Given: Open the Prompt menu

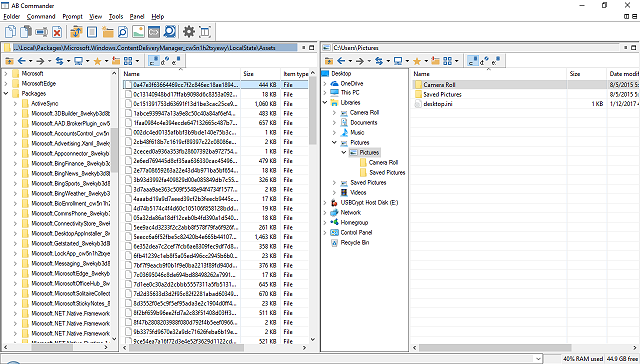Looking at the screenshot, I should [x=72, y=17].
